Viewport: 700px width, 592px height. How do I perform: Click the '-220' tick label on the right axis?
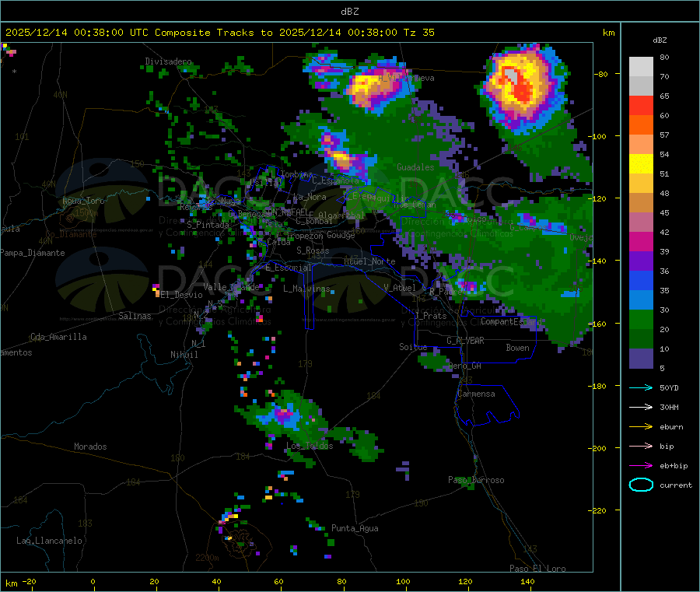coord(598,511)
